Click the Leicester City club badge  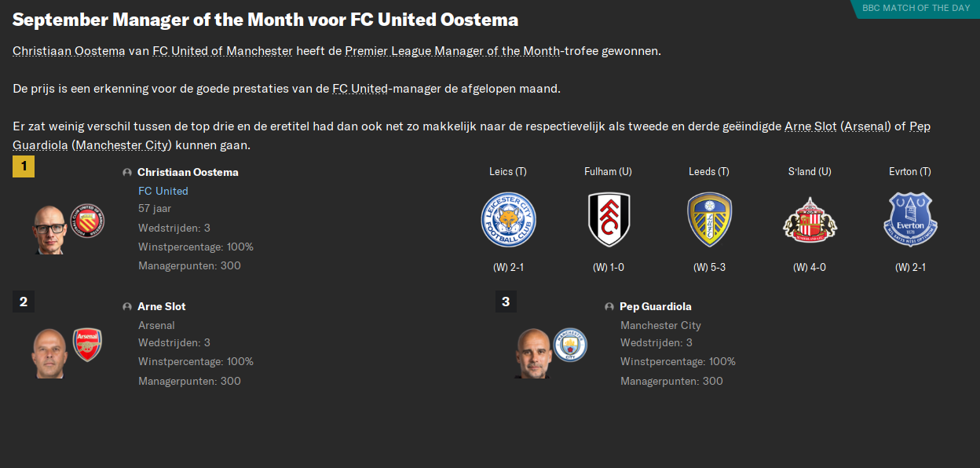tap(508, 219)
